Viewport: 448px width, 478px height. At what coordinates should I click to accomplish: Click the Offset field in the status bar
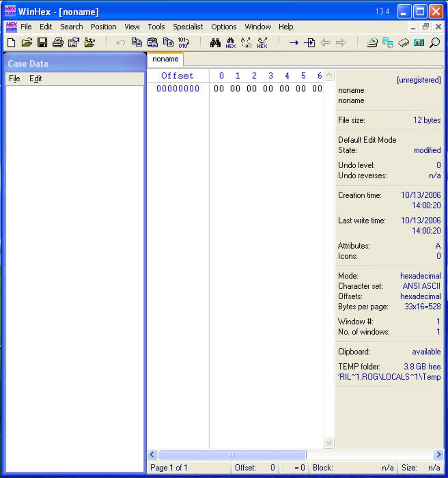255,468
